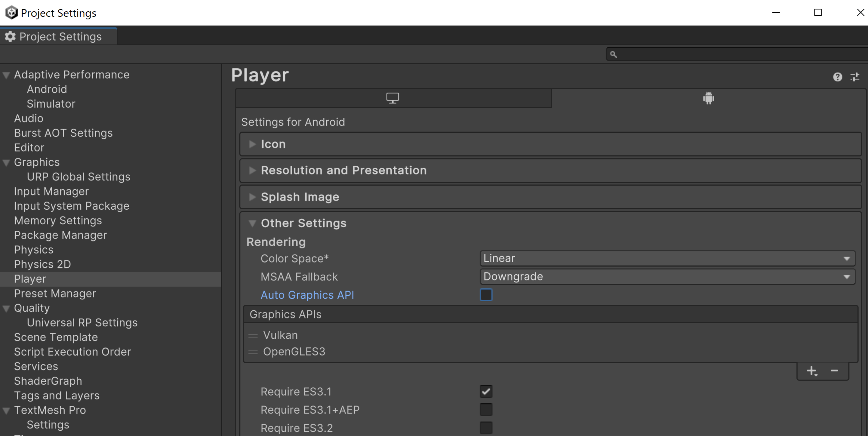Toggle the Auto Graphics API checkbox

coord(486,295)
